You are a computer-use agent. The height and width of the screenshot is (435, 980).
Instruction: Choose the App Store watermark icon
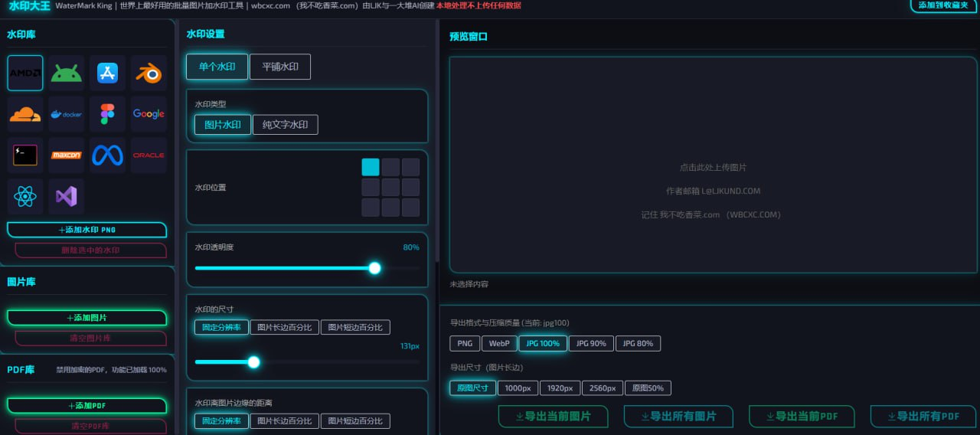[x=107, y=73]
